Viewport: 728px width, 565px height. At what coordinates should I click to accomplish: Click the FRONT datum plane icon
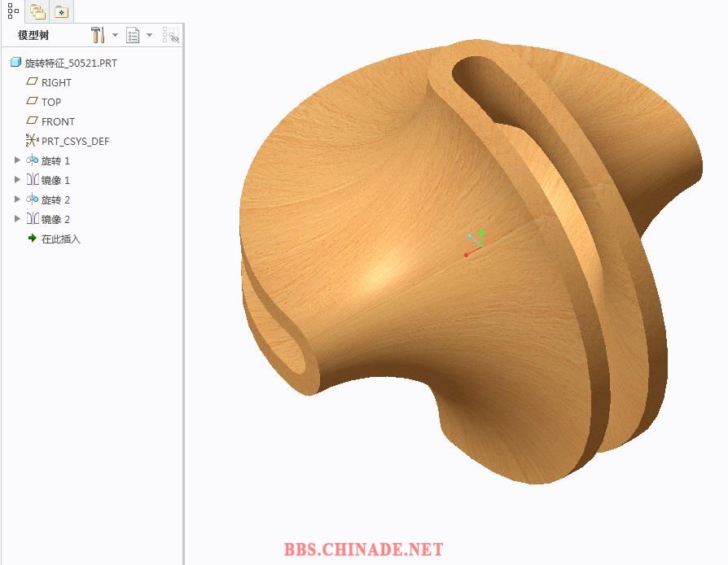pyautogui.click(x=33, y=121)
